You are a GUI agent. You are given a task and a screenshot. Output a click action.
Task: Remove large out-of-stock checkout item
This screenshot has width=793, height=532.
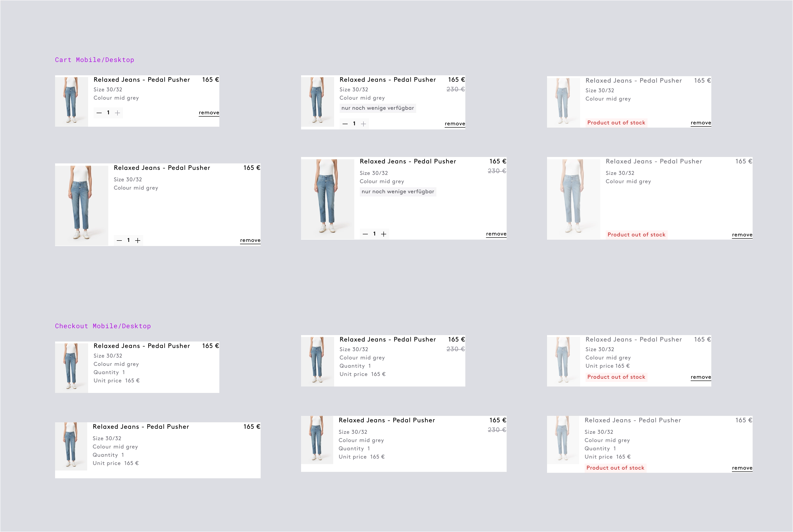pos(742,468)
